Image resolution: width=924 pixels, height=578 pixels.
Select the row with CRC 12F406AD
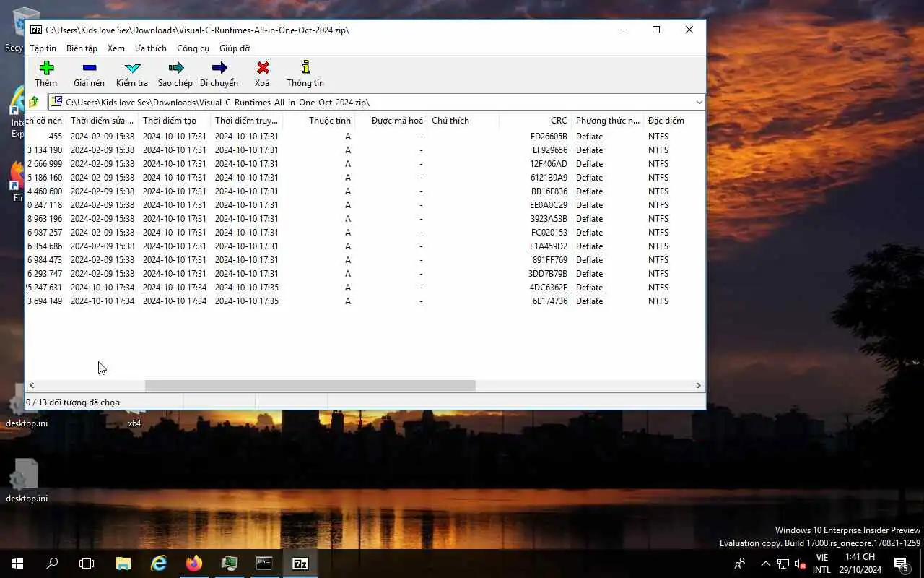coord(365,164)
